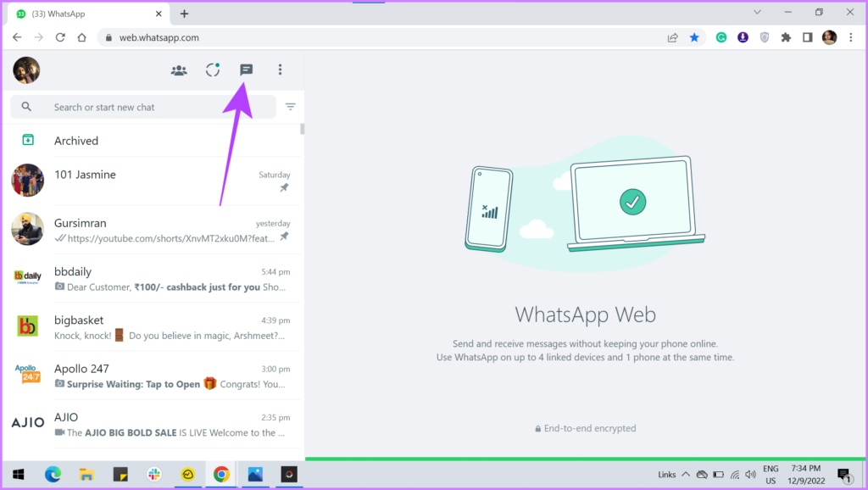The height and width of the screenshot is (490, 868).
Task: Open the 101 Jasmine chat
Action: 153,181
